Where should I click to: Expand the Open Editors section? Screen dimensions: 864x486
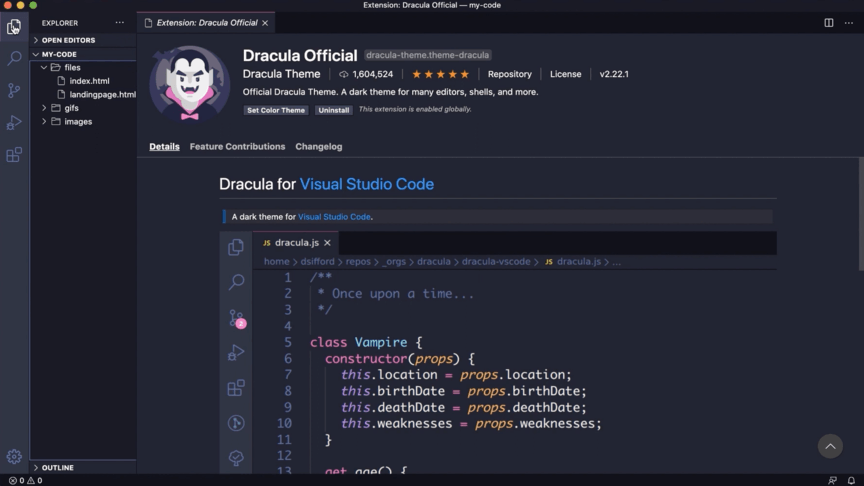[x=83, y=40]
